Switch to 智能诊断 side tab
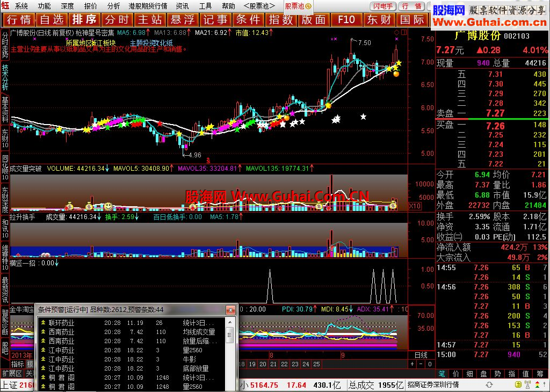550x392 pixels. tap(5, 322)
